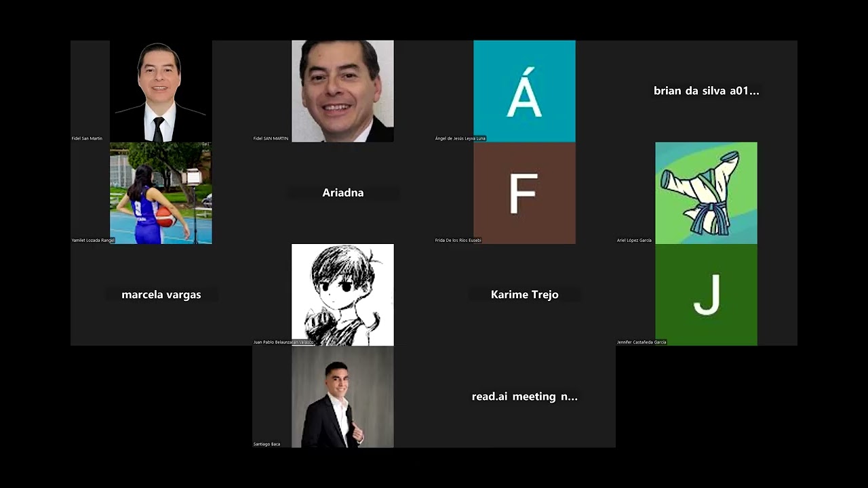The height and width of the screenshot is (488, 868).
Task: Click the 'Jennifer Castañeda García' name label
Action: [x=642, y=342]
